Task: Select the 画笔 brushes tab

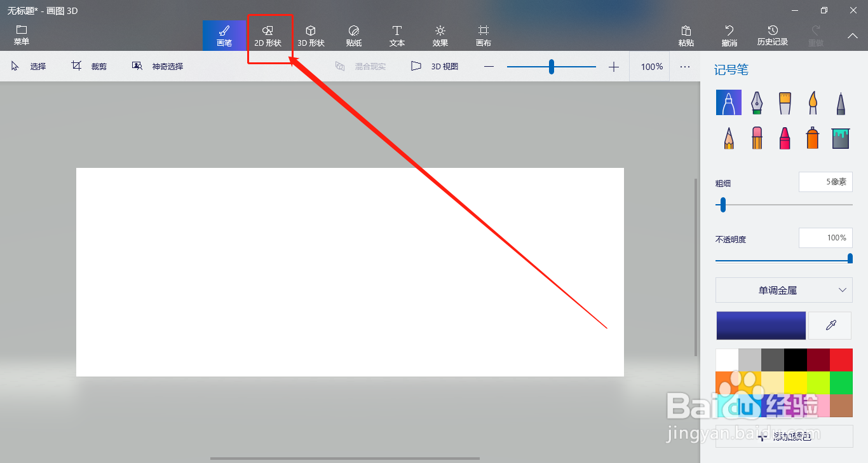Action: pyautogui.click(x=224, y=36)
